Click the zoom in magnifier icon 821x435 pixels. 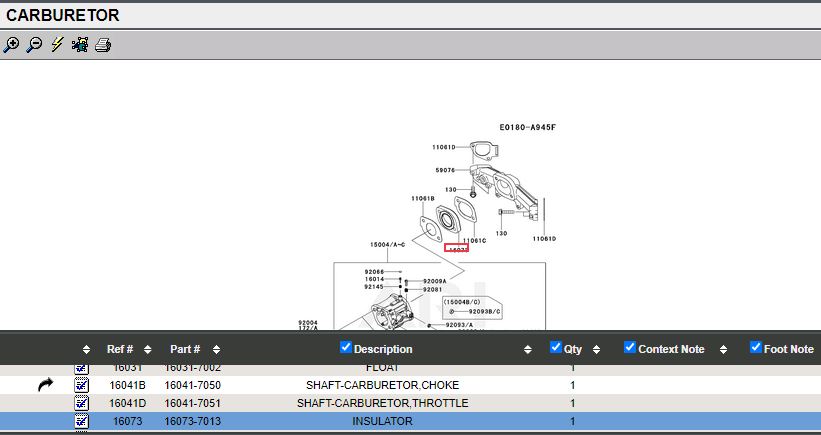(x=11, y=45)
